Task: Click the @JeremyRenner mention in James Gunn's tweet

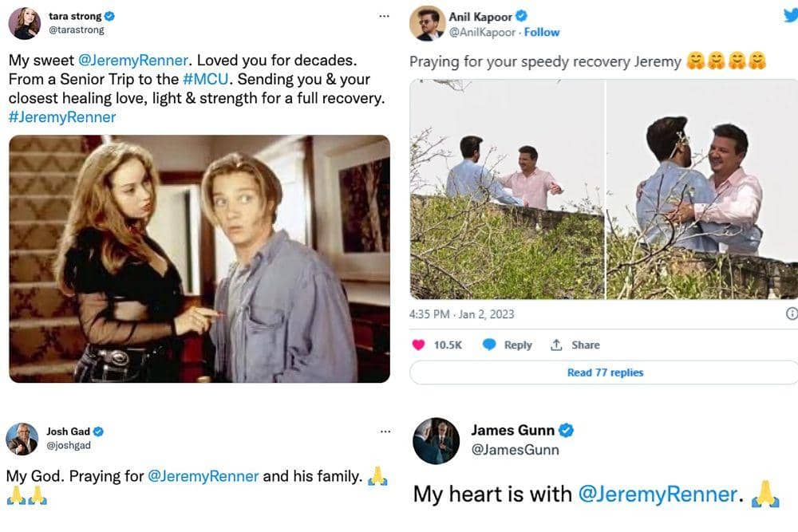Action: pyautogui.click(x=658, y=494)
